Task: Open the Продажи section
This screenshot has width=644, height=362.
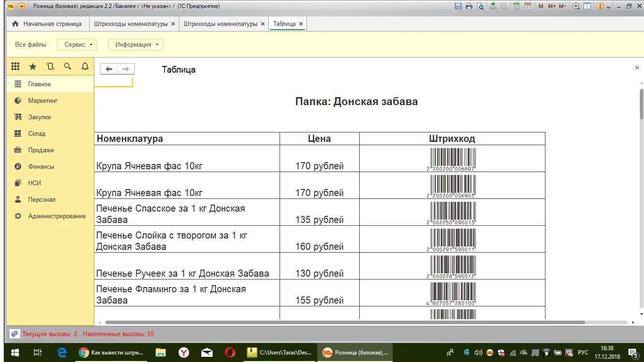Action: pos(50,150)
